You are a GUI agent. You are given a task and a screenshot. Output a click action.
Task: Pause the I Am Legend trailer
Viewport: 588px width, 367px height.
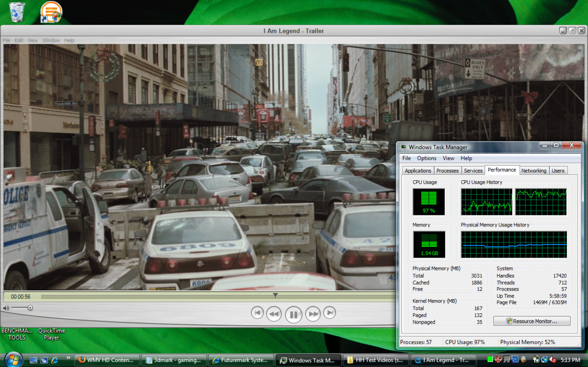pyautogui.click(x=293, y=314)
